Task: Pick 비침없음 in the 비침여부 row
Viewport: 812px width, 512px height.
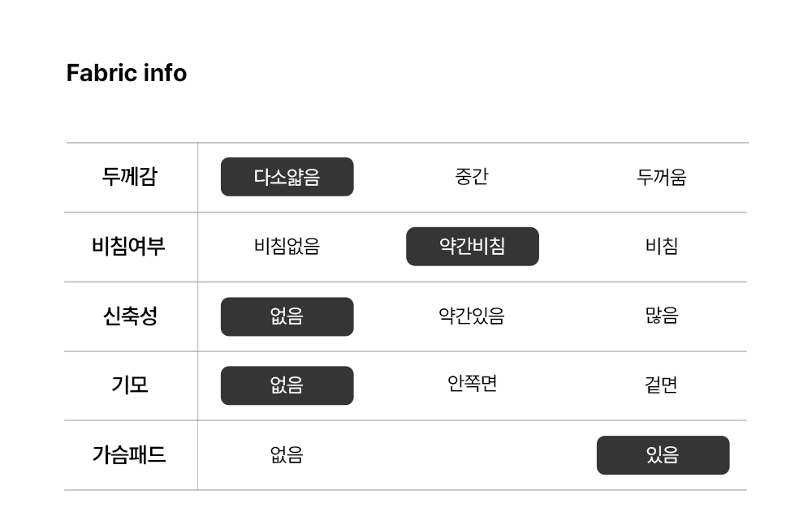Action: [287, 246]
